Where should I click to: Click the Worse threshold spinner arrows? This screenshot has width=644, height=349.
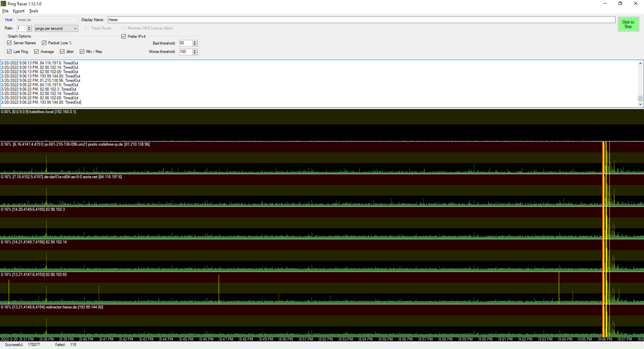[195, 52]
